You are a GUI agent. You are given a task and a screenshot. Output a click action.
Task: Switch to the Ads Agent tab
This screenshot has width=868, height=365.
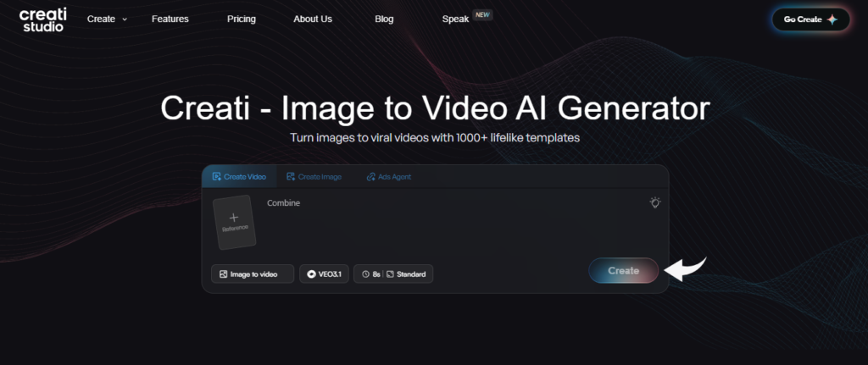click(x=388, y=177)
